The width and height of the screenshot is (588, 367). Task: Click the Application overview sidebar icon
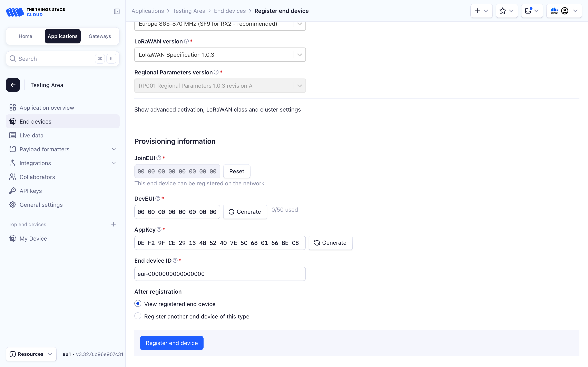(x=13, y=107)
